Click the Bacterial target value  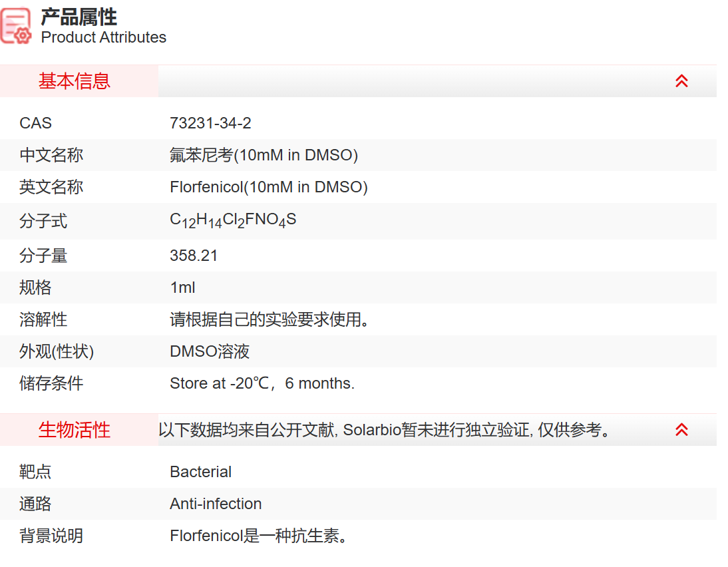tap(200, 472)
